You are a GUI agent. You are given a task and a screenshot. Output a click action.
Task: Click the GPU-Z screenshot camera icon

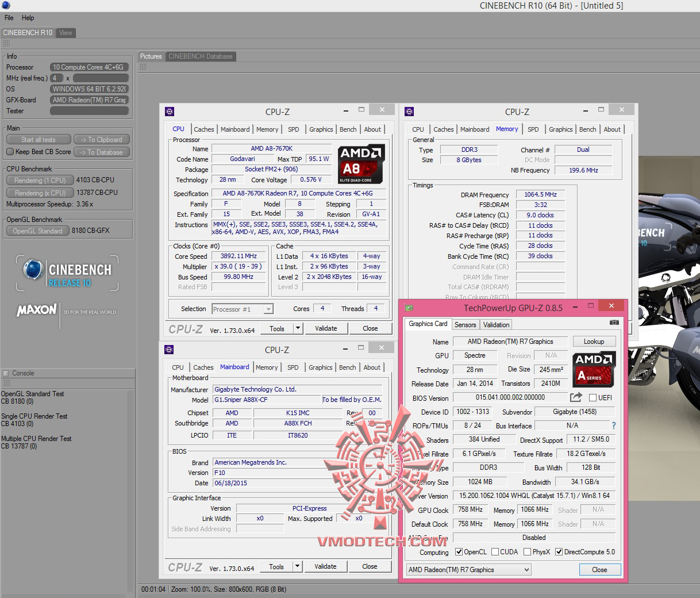[x=614, y=323]
